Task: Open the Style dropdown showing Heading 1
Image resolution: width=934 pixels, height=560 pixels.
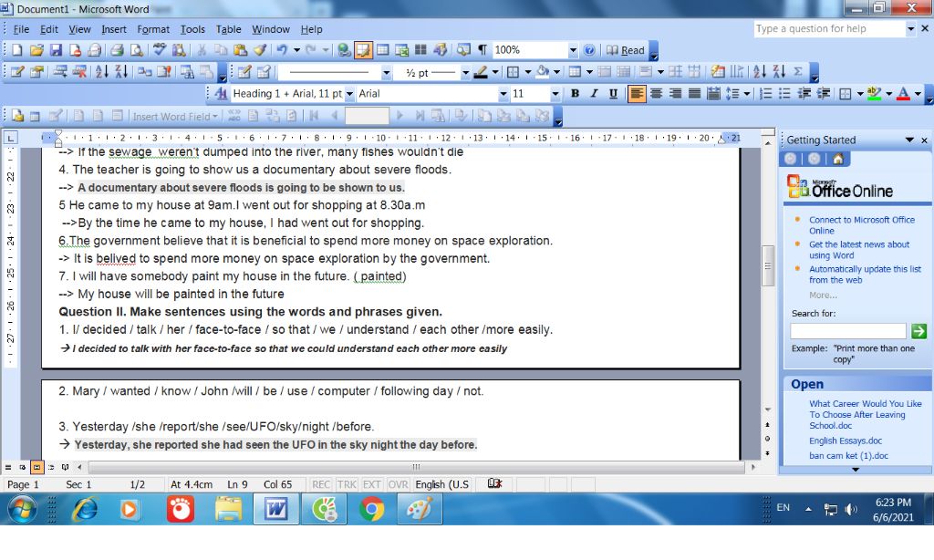Action: (x=349, y=94)
